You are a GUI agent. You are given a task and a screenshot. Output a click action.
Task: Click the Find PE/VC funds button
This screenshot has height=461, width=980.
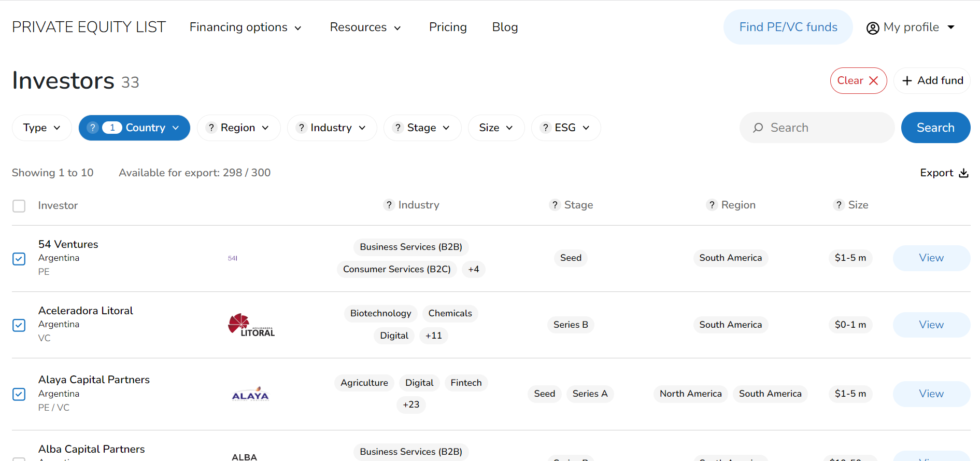[x=788, y=27]
